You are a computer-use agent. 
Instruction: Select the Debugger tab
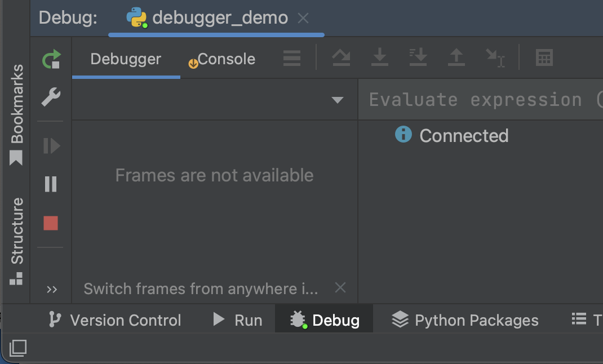click(x=125, y=58)
